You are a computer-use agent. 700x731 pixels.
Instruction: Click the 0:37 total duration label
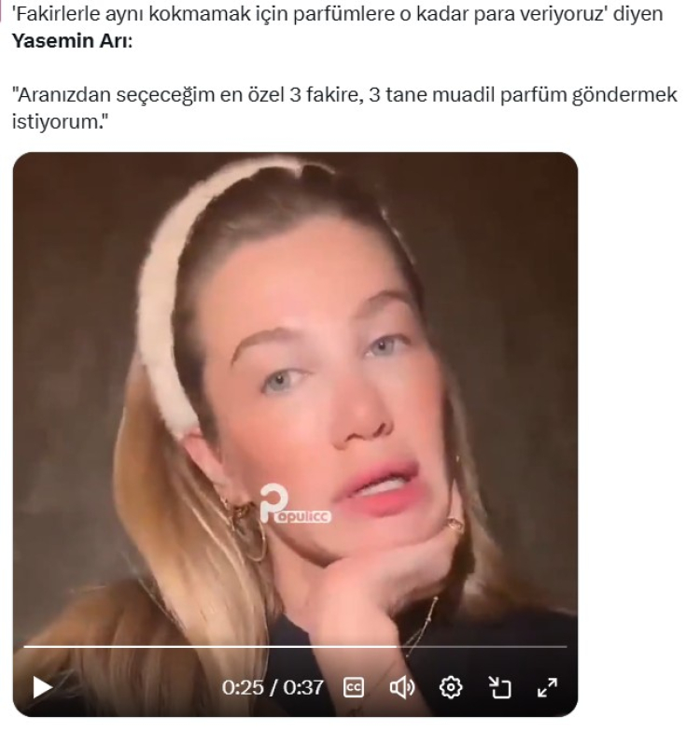click(303, 688)
